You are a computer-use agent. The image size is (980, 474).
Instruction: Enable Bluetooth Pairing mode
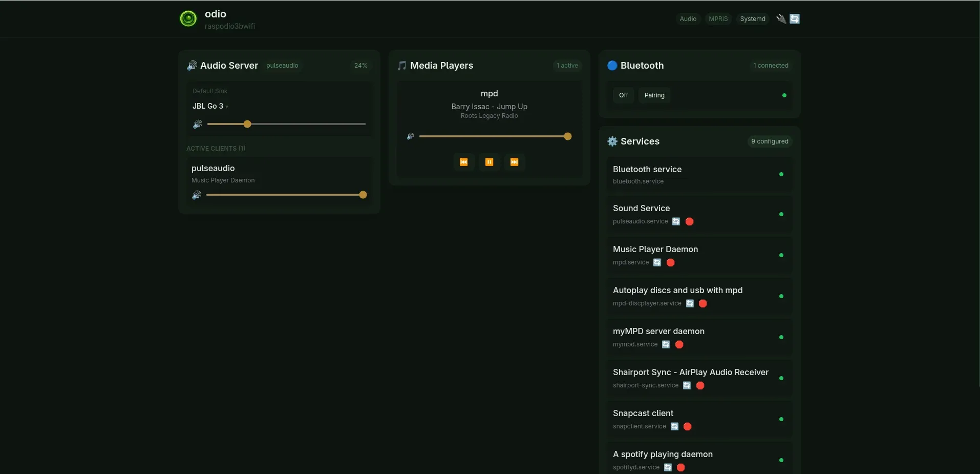[x=654, y=95]
